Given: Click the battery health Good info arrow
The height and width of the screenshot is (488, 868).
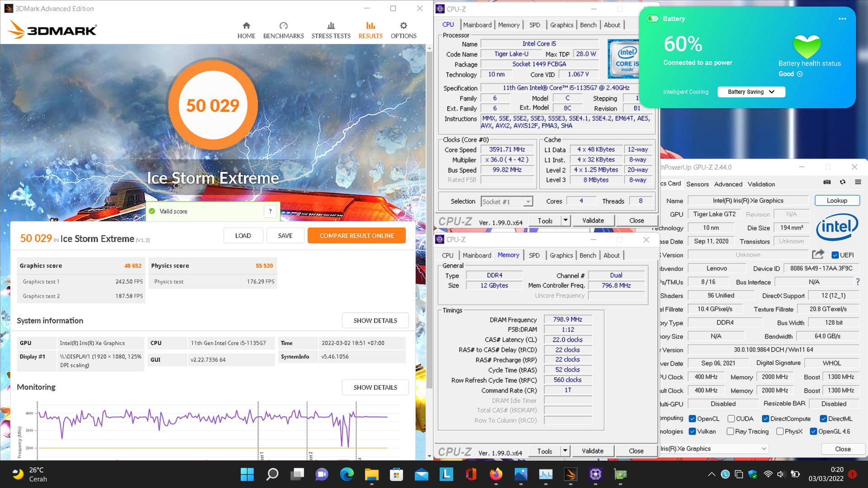Looking at the screenshot, I should click(800, 74).
